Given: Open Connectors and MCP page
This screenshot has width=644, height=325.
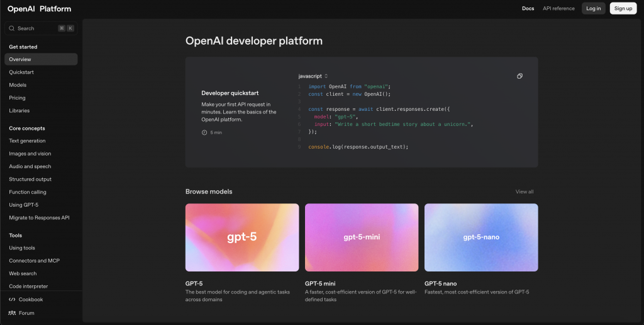Looking at the screenshot, I should 35,260.
